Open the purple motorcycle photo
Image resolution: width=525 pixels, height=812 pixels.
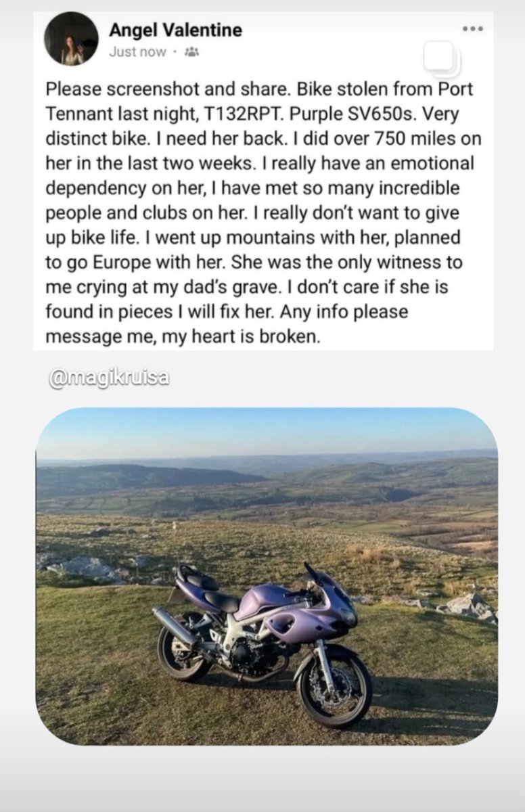(267, 576)
